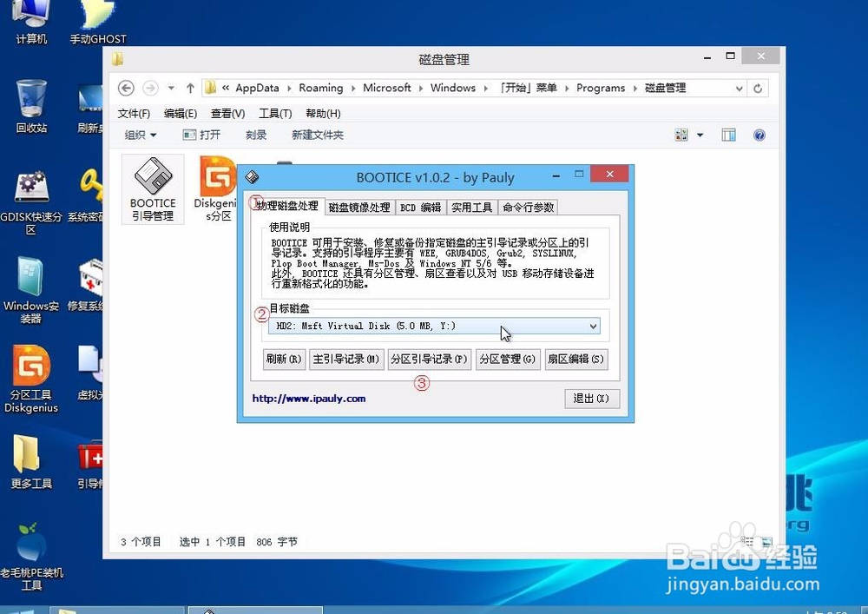868x614 pixels.
Task: Select the Diskgenius分区 file icon in explorer
Action: coord(217,189)
